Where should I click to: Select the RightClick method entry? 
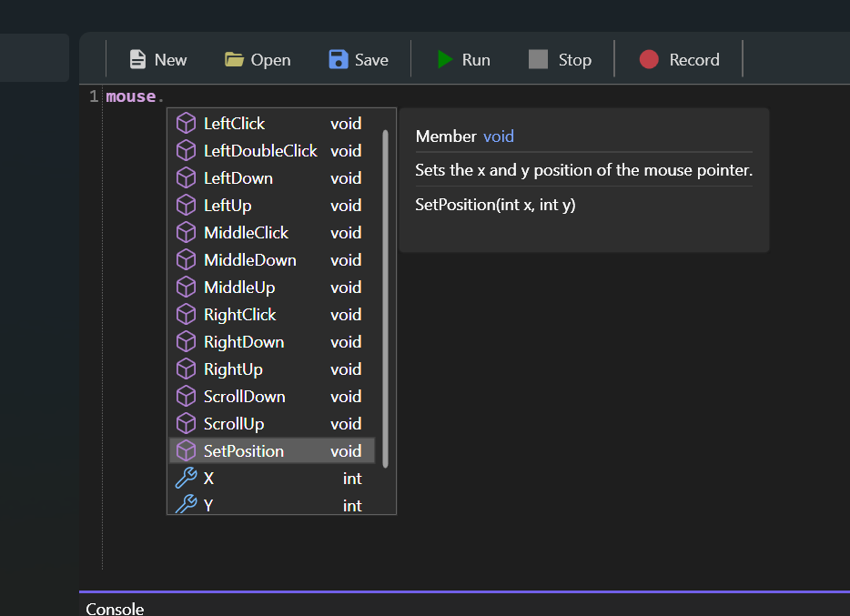[272, 315]
